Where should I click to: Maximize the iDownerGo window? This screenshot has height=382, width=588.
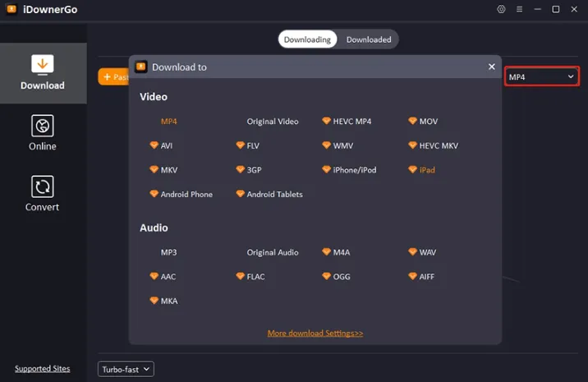point(556,9)
